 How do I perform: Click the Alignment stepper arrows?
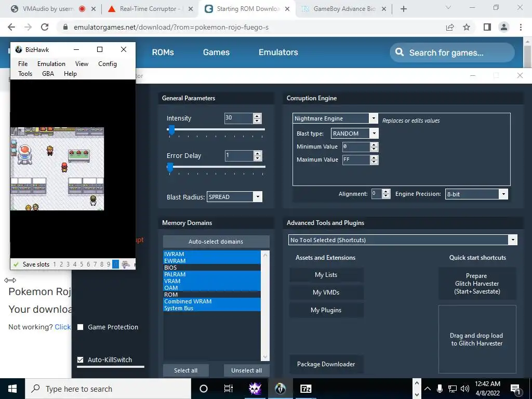386,194
